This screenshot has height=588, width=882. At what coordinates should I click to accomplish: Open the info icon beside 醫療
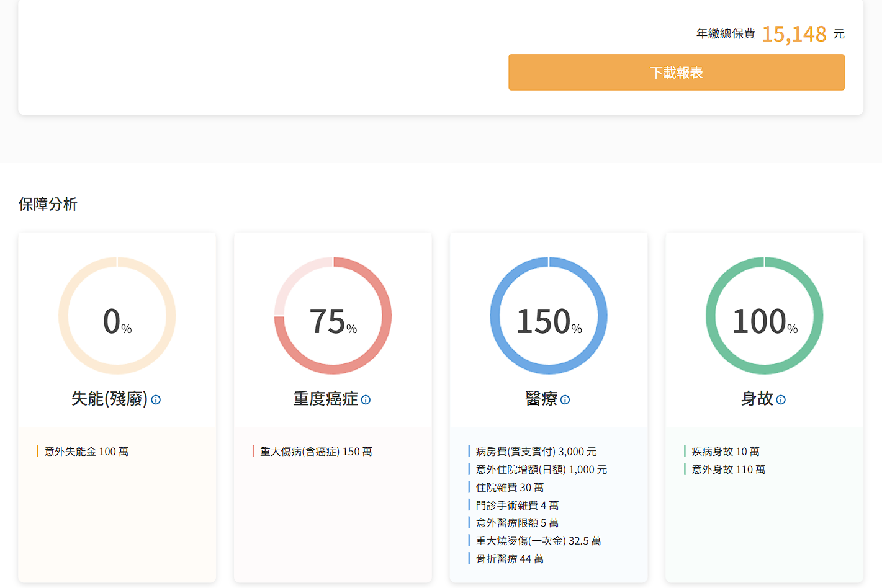tap(565, 400)
